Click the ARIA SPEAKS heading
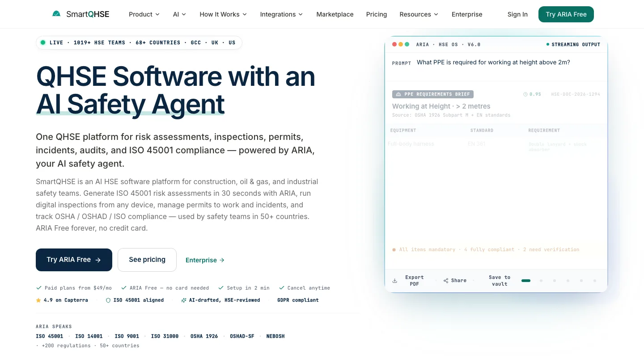Viewport: 644px width, 362px height. tap(54, 327)
